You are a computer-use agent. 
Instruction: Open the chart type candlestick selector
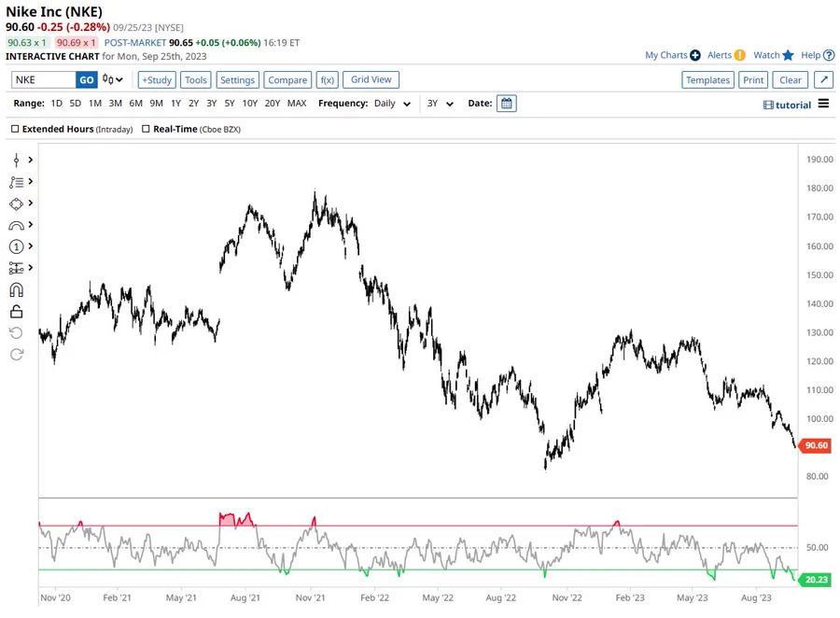[x=113, y=80]
